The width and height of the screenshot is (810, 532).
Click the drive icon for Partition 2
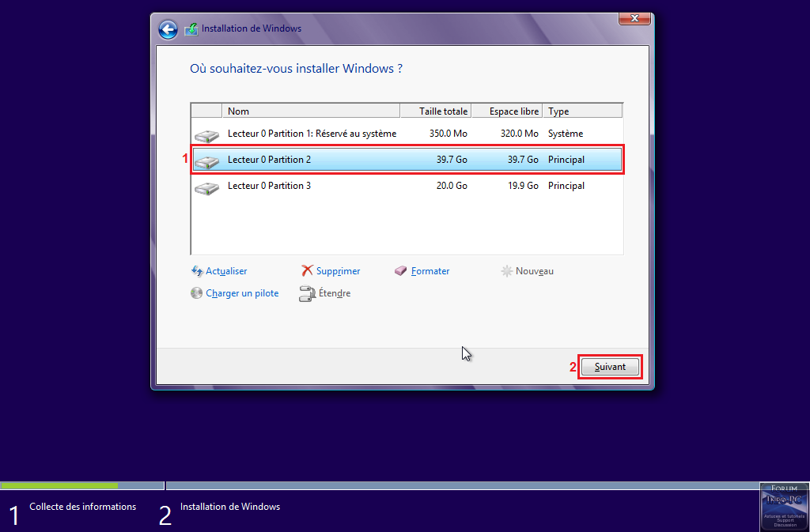tap(206, 162)
